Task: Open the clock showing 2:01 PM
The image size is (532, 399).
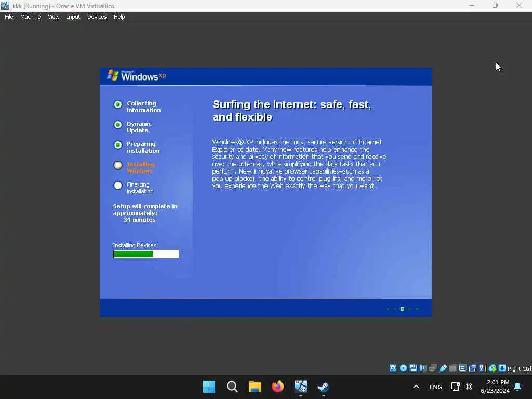Action: [x=495, y=387]
